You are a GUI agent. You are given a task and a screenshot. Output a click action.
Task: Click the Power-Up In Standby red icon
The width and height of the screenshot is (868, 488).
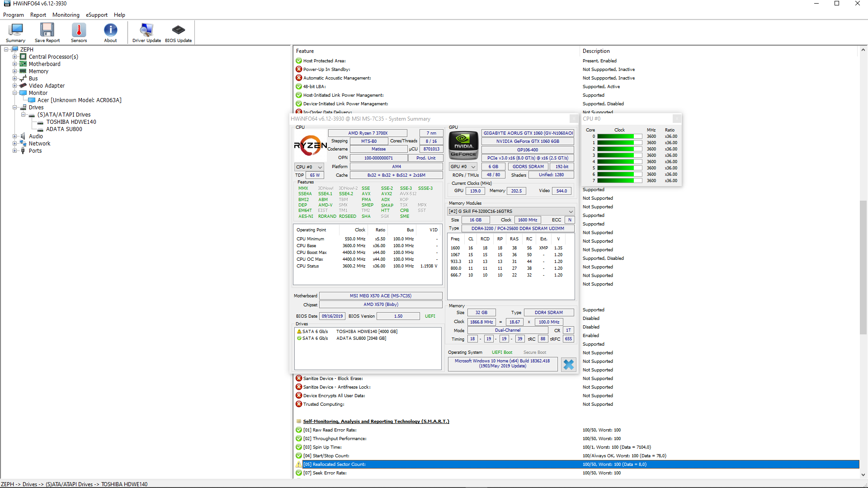click(x=299, y=69)
